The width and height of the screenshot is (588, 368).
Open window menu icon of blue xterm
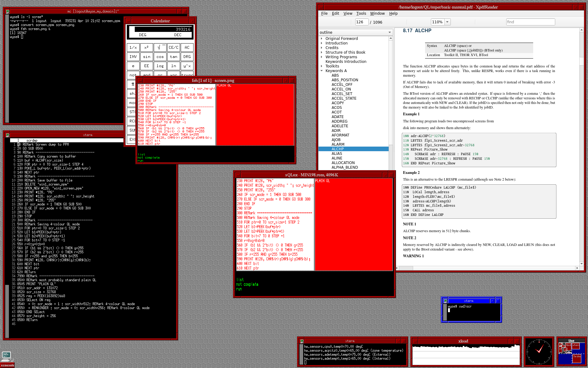coord(446,301)
